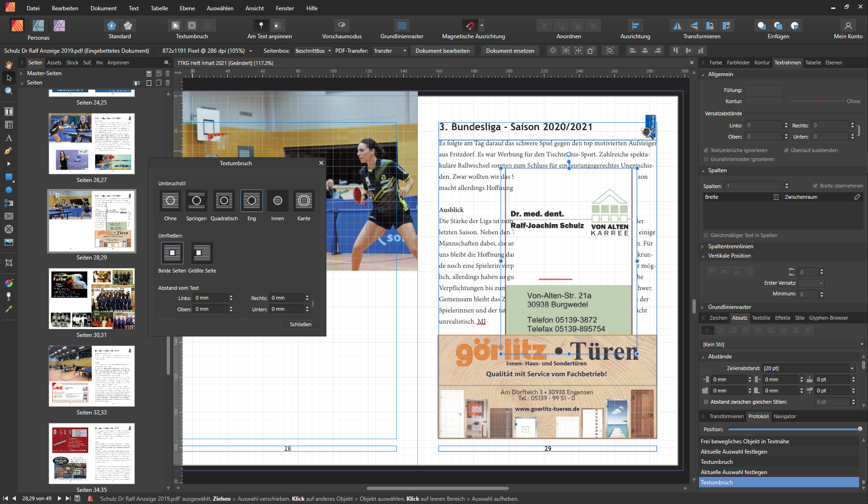Select the Zoom tool
This screenshot has height=504, width=868.
(x=8, y=91)
